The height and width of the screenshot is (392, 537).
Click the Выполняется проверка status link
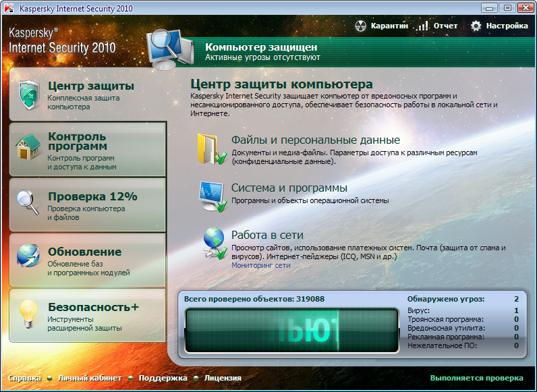point(476,378)
